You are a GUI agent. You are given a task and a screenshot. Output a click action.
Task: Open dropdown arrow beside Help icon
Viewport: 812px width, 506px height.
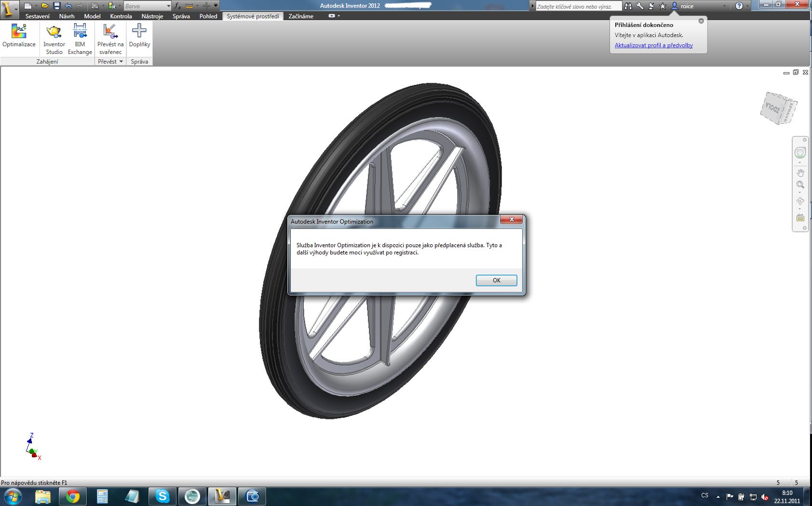748,6
